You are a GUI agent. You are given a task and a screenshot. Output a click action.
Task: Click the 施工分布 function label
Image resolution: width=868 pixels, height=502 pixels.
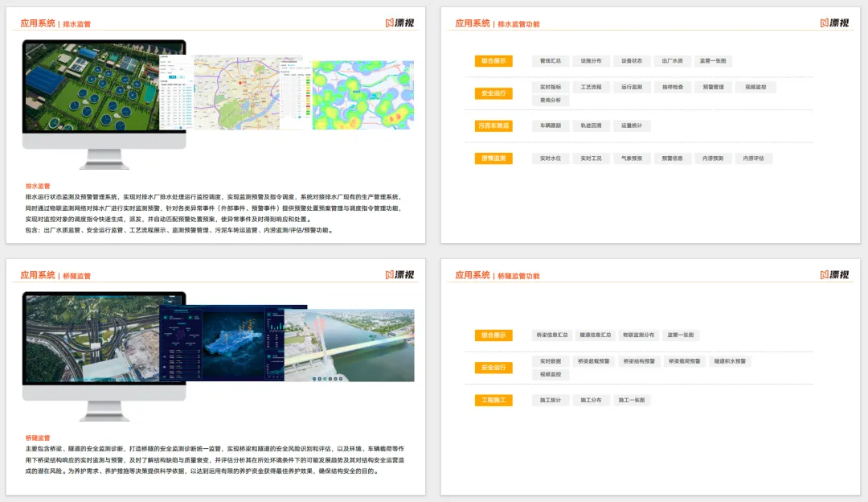point(591,400)
